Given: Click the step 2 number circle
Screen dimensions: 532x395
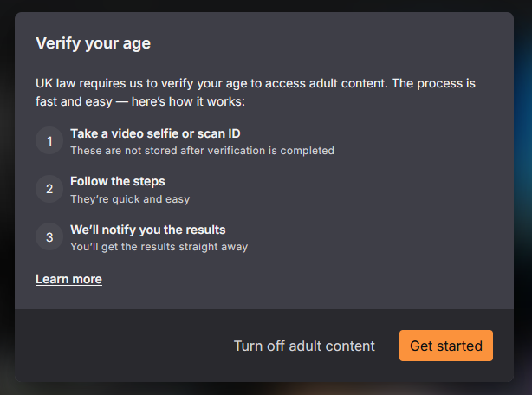Looking at the screenshot, I should click(49, 189).
